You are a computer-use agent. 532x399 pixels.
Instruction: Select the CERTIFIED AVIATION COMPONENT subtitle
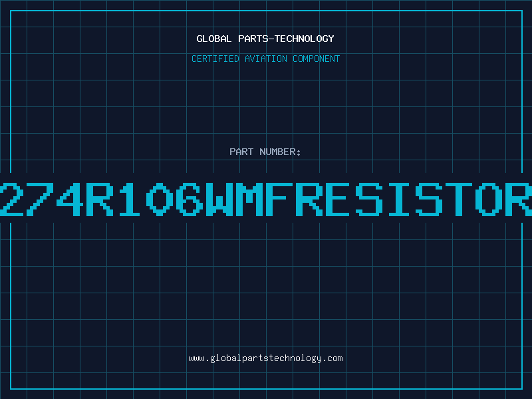(x=265, y=59)
